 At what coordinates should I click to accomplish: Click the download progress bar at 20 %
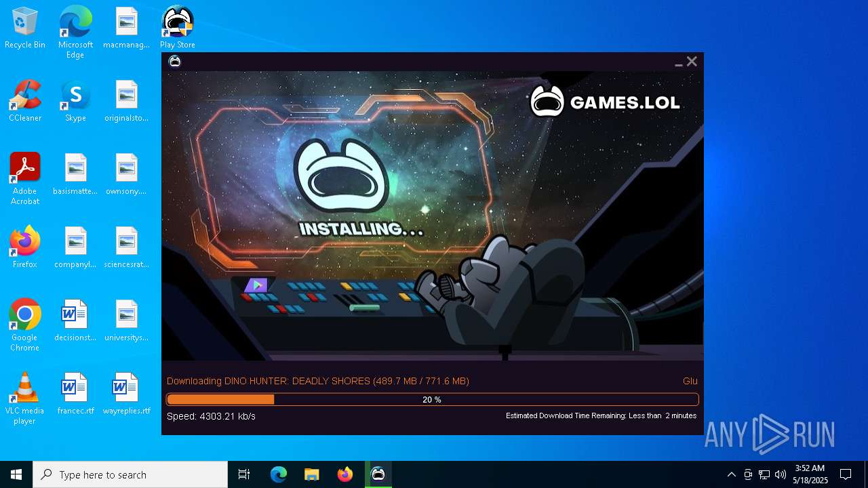(x=433, y=400)
